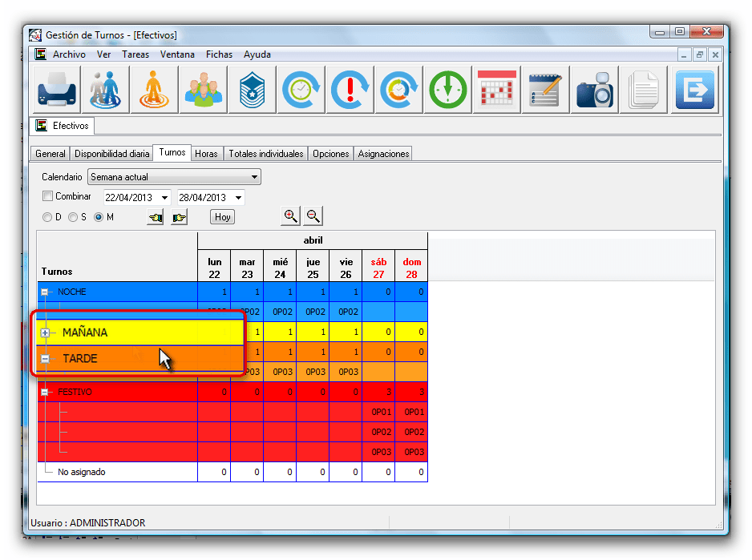Expand the MAÑANA shift row
The width and height of the screenshot is (752, 560).
click(45, 332)
